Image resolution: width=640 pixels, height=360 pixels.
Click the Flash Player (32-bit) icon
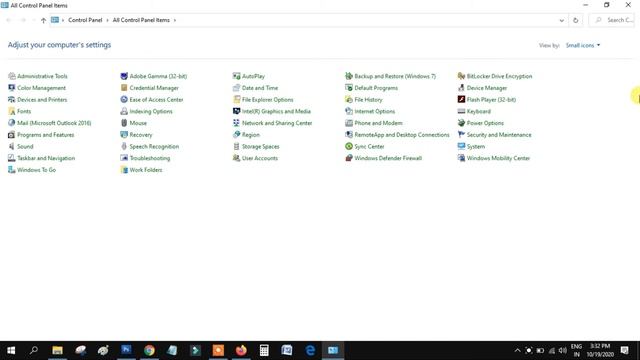coord(461,100)
